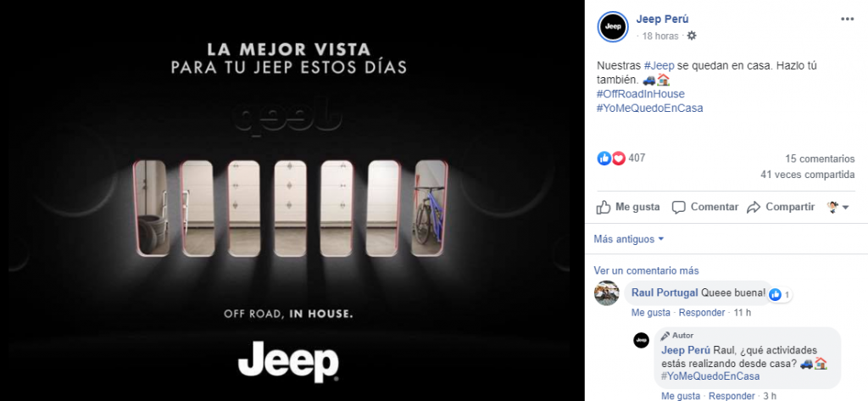View the 15 comentarios link
Image resolution: width=868 pixels, height=401 pixels.
pyautogui.click(x=820, y=159)
